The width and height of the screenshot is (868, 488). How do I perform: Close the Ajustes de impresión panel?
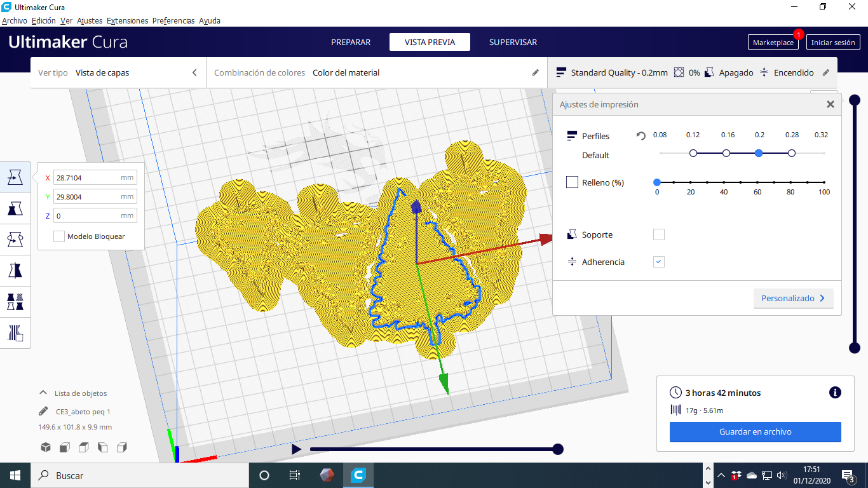pyautogui.click(x=831, y=104)
